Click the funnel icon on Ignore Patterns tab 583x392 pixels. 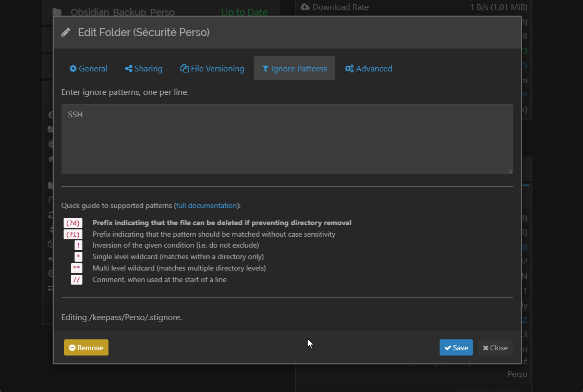(x=265, y=69)
